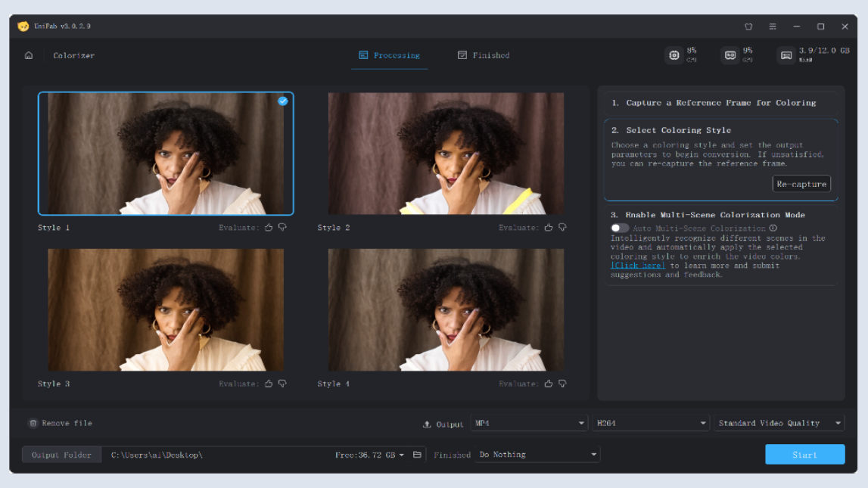Rate Style 3 with thumbs up

click(269, 384)
